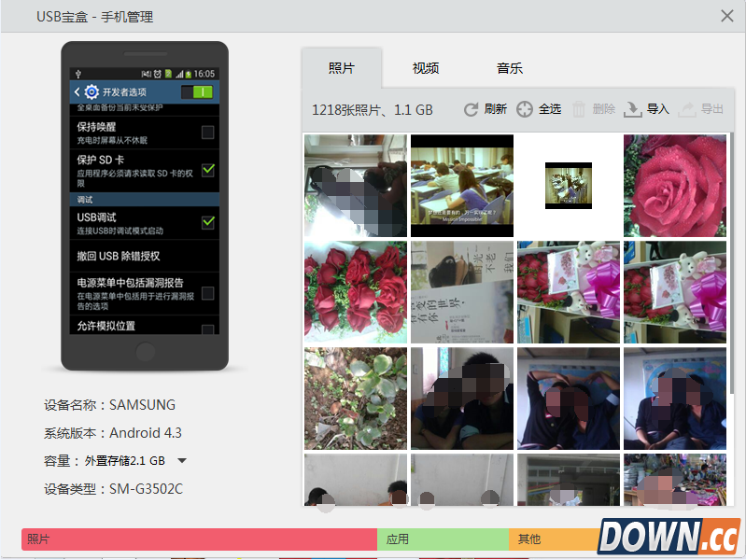Screen dimensions: 746x560
Task: Click the export (导出) icon
Action: 687,109
